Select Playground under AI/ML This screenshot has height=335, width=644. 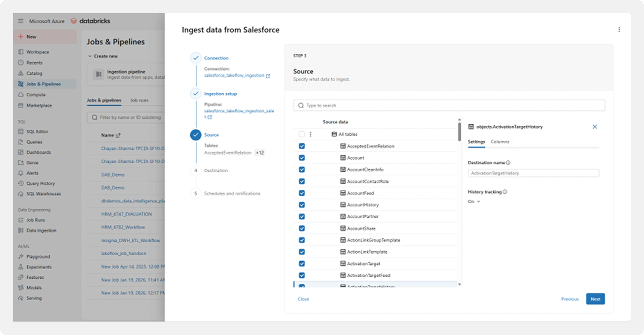[38, 256]
